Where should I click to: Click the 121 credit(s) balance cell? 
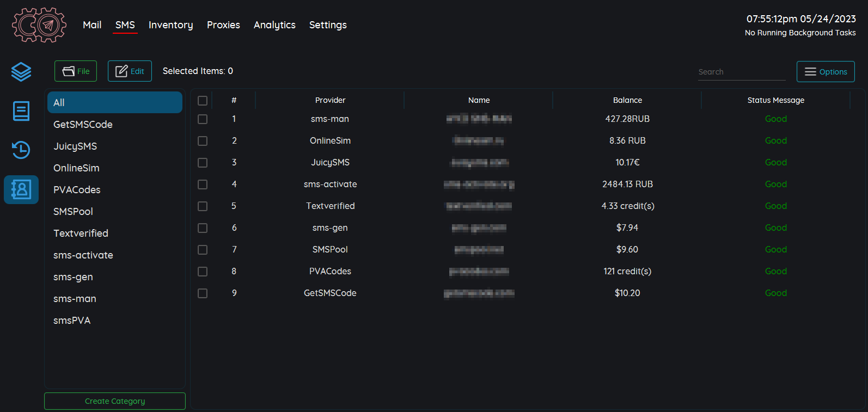click(627, 271)
